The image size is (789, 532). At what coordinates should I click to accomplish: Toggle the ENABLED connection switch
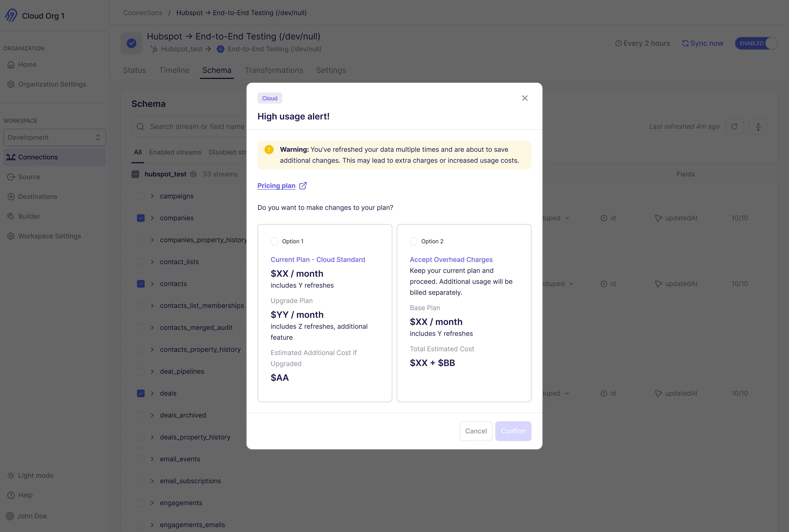756,43
